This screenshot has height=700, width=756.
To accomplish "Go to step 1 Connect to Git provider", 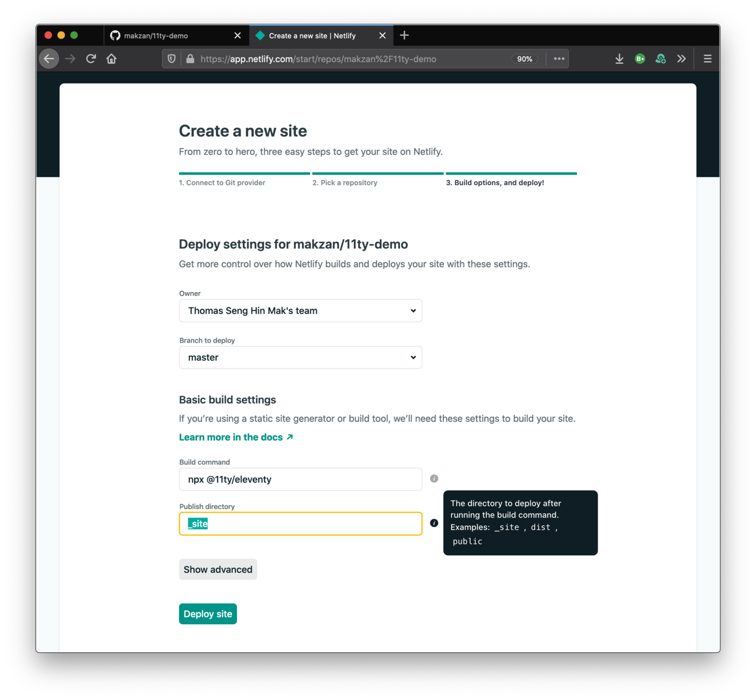I will pos(222,183).
